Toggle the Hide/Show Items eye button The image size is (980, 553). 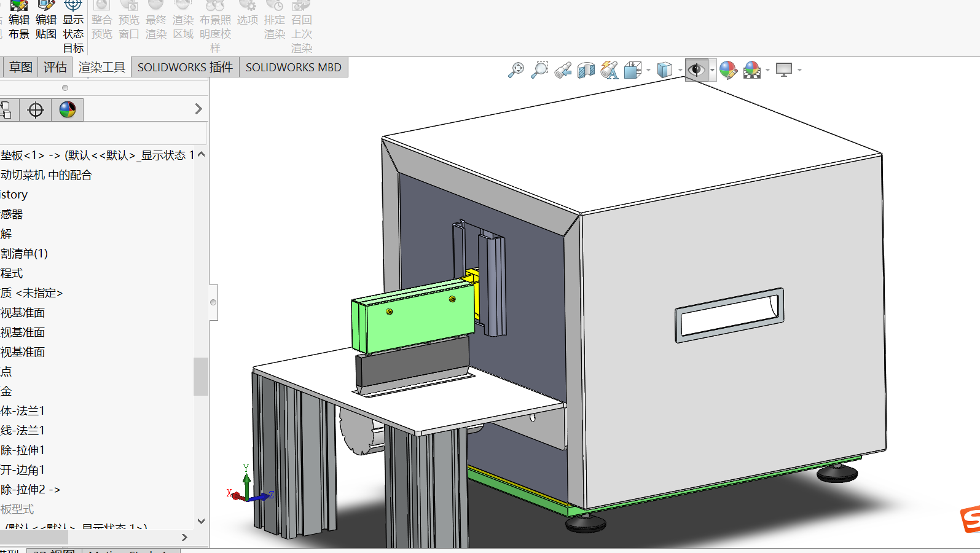696,70
